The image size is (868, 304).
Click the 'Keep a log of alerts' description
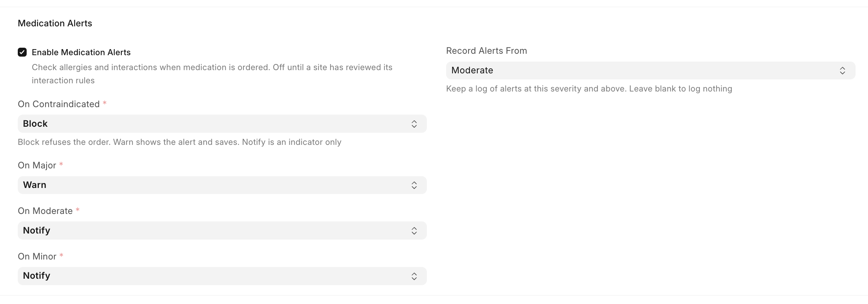tap(589, 89)
